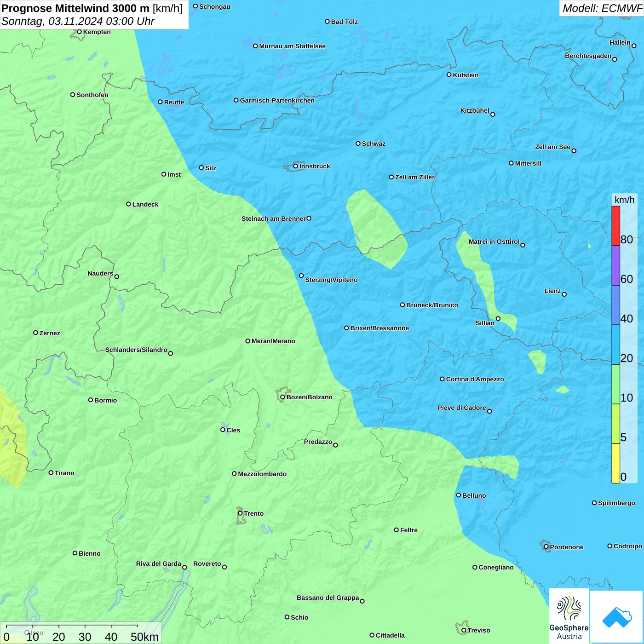This screenshot has height=644, width=644.
Task: Click the blue cloud logo icon
Action: point(616,617)
